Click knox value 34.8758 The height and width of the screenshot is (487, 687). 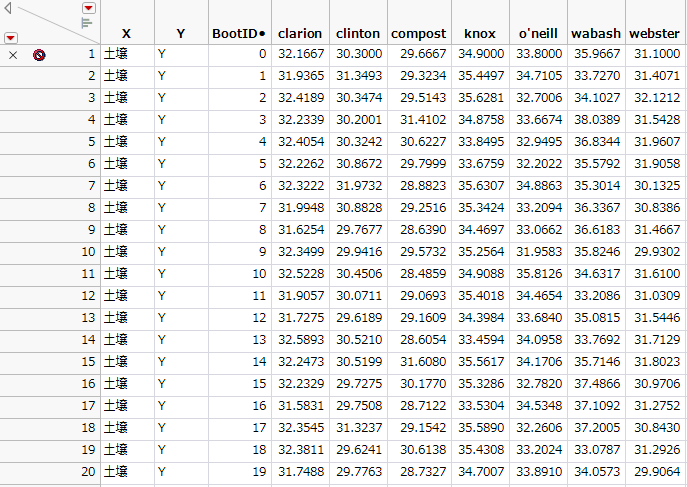tap(481, 120)
